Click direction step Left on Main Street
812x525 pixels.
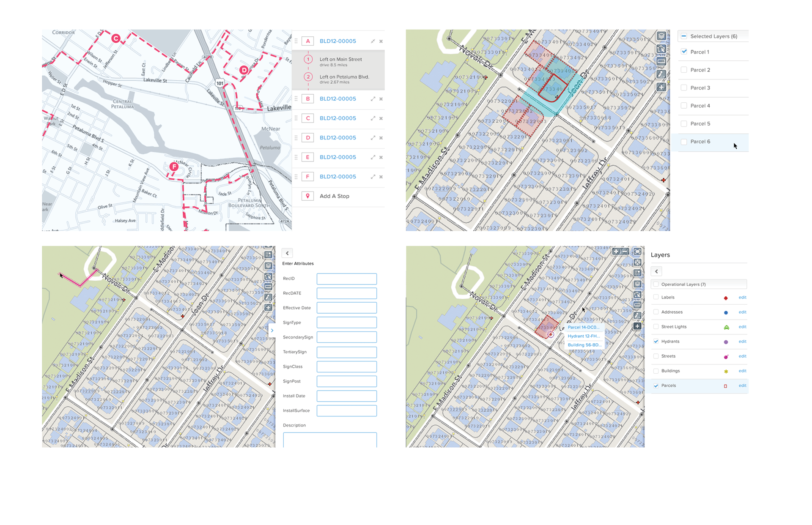click(x=341, y=59)
